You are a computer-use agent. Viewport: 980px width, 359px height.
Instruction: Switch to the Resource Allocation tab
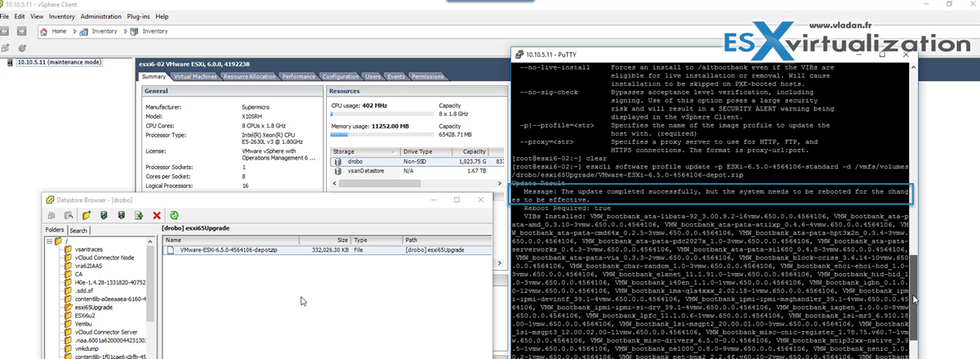click(x=249, y=76)
